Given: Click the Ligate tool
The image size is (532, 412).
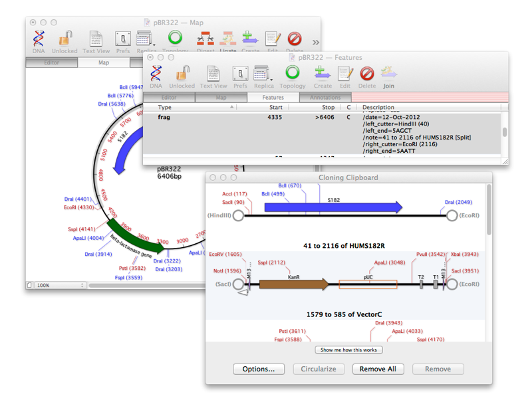Looking at the screenshot, I should tap(227, 40).
